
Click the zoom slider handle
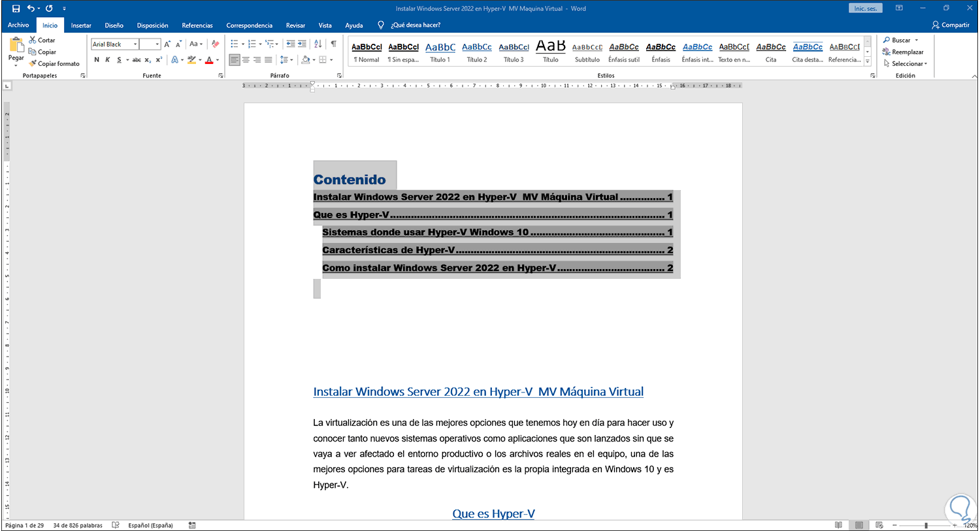(x=926, y=525)
